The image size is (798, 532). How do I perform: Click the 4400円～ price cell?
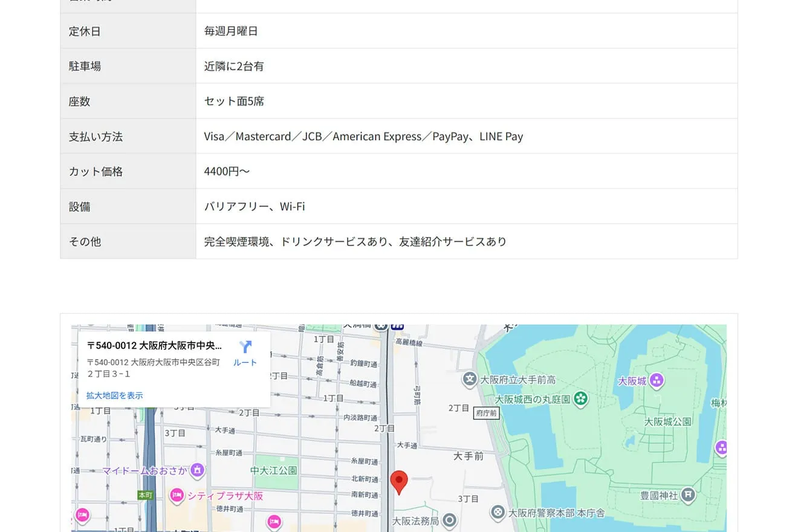[227, 172]
